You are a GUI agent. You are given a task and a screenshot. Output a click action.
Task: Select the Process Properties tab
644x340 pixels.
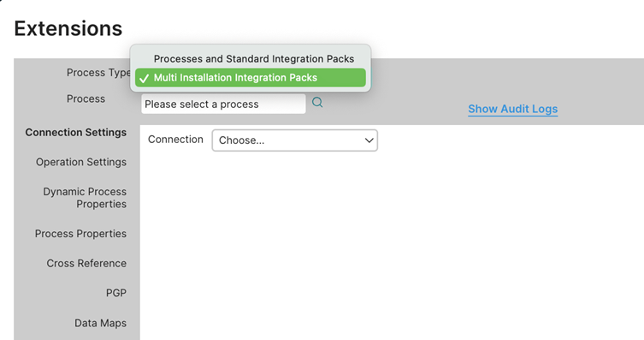(80, 234)
